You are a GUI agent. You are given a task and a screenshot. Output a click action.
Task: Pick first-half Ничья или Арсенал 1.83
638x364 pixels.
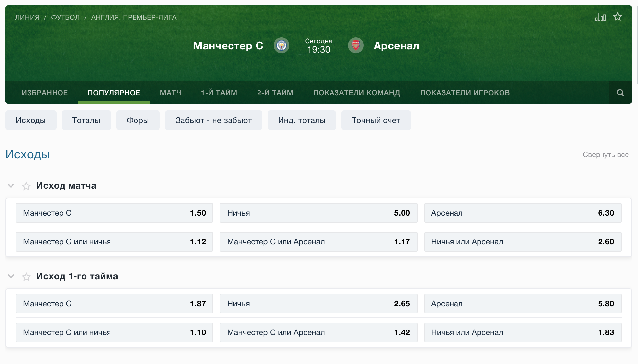523,332
